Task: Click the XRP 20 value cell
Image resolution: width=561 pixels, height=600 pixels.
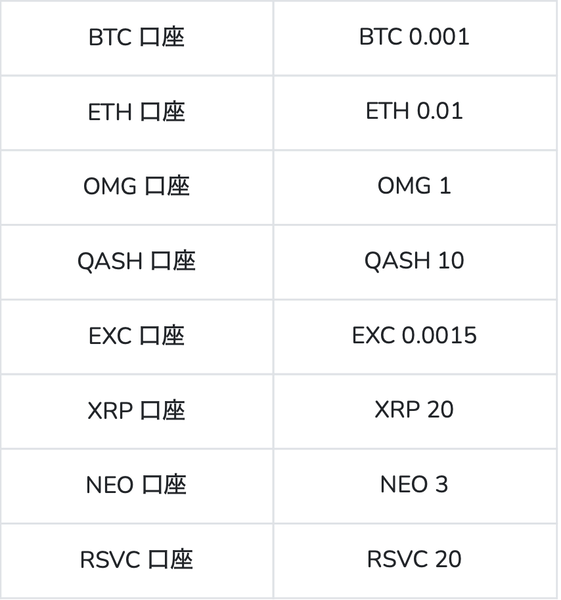Action: tap(415, 411)
